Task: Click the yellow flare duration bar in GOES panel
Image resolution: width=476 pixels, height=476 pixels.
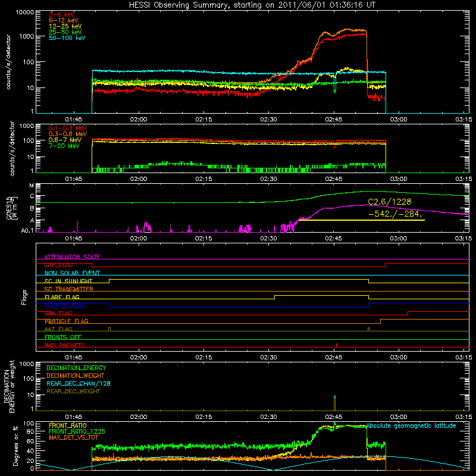Action: [362, 220]
